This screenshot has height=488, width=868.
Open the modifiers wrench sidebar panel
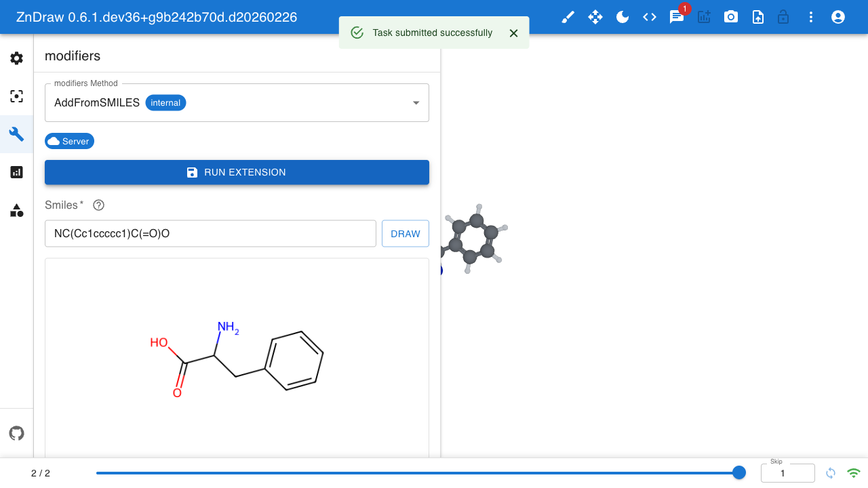[x=17, y=134]
